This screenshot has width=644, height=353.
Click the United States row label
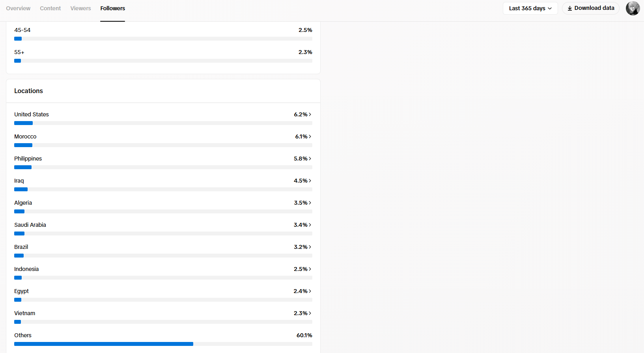tap(32, 114)
